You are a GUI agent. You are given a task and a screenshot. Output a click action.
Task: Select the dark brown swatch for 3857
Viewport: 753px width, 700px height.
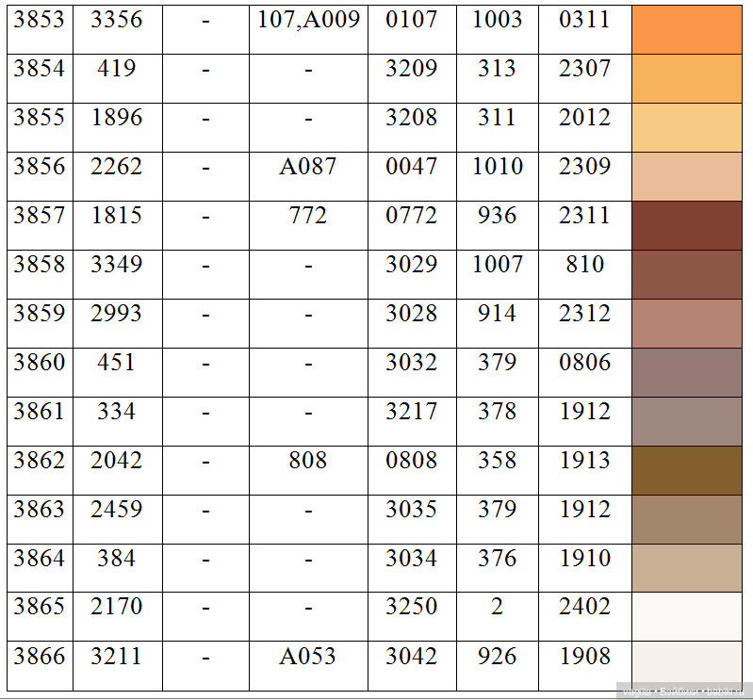click(687, 225)
